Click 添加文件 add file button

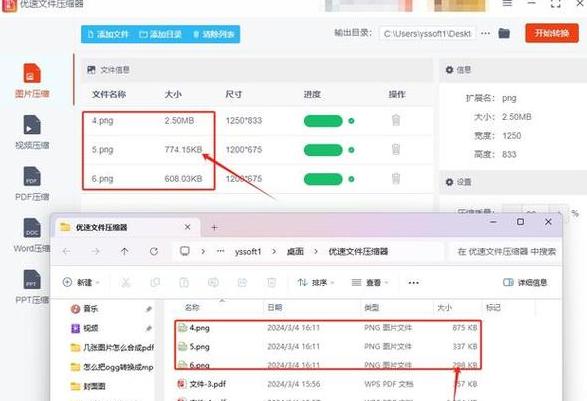pos(109,34)
